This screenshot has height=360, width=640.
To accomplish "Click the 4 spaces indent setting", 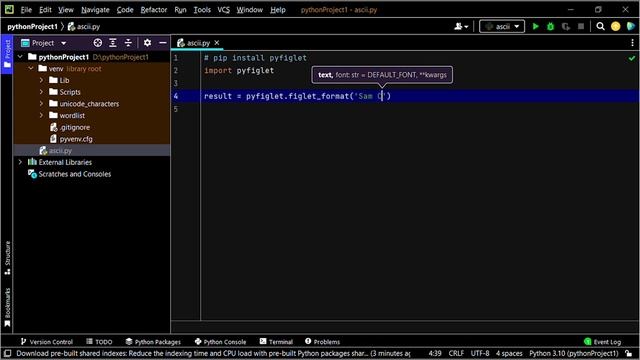I will tap(509, 353).
